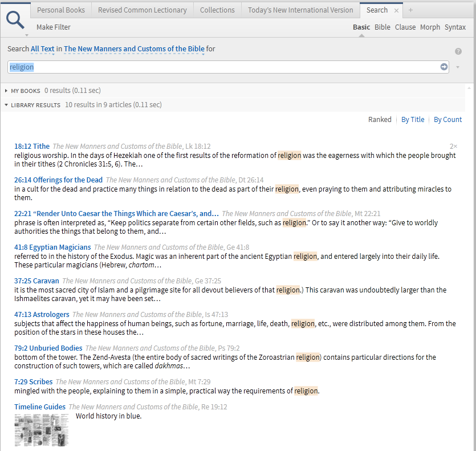Sort results By Title

coord(413,120)
